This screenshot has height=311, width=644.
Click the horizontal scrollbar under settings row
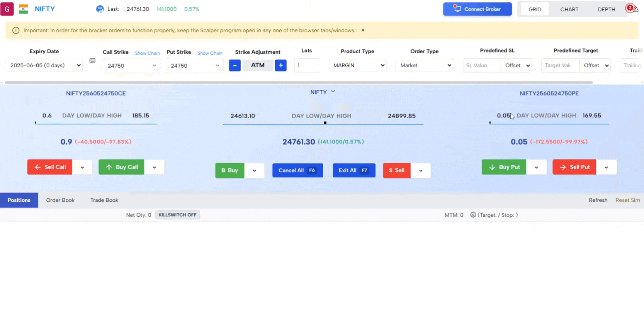299,83
